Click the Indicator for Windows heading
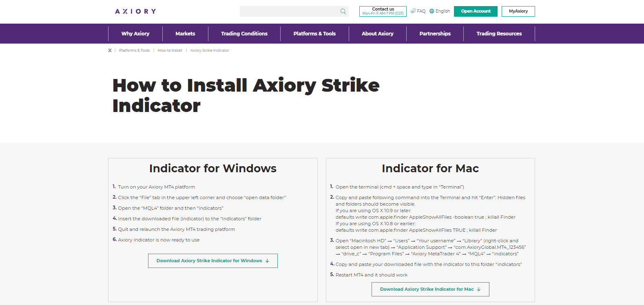The image size is (644, 305). tap(213, 169)
